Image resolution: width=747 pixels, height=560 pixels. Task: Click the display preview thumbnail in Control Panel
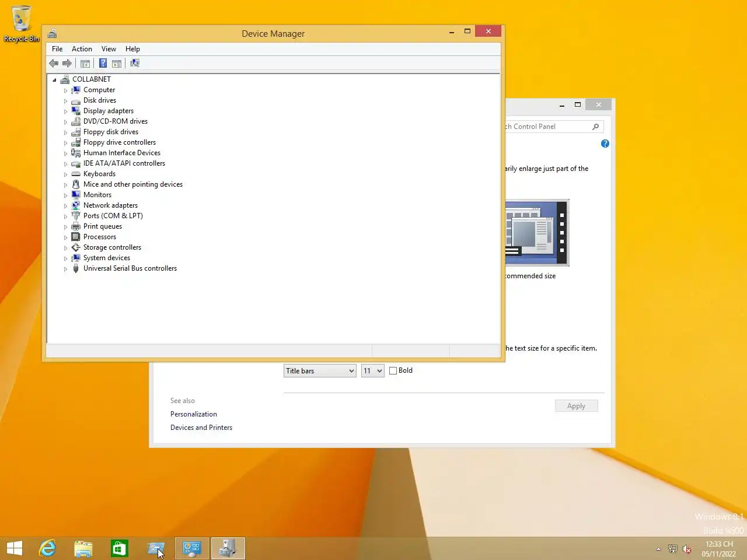pyautogui.click(x=537, y=233)
